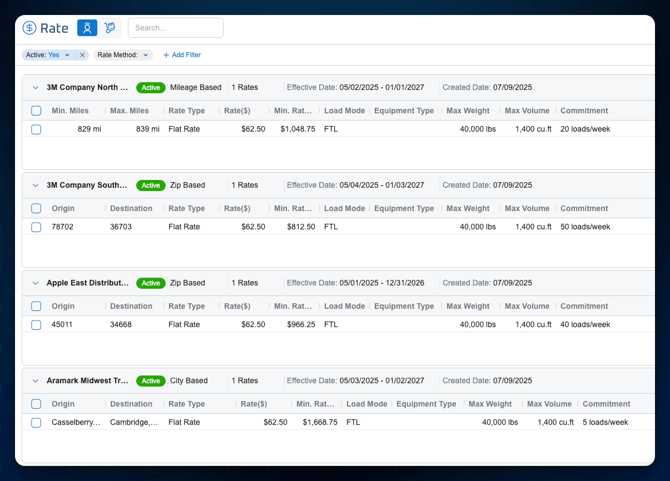
Task: Sort by Min. Miles column header
Action: (72, 111)
